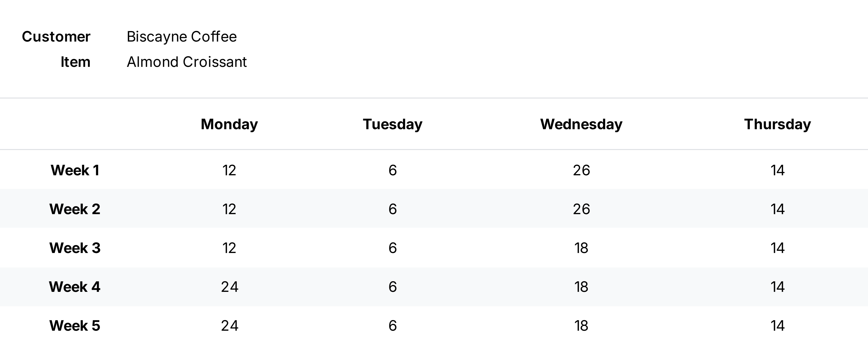The image size is (868, 356).
Task: Click the Customer field label
Action: coord(56,37)
